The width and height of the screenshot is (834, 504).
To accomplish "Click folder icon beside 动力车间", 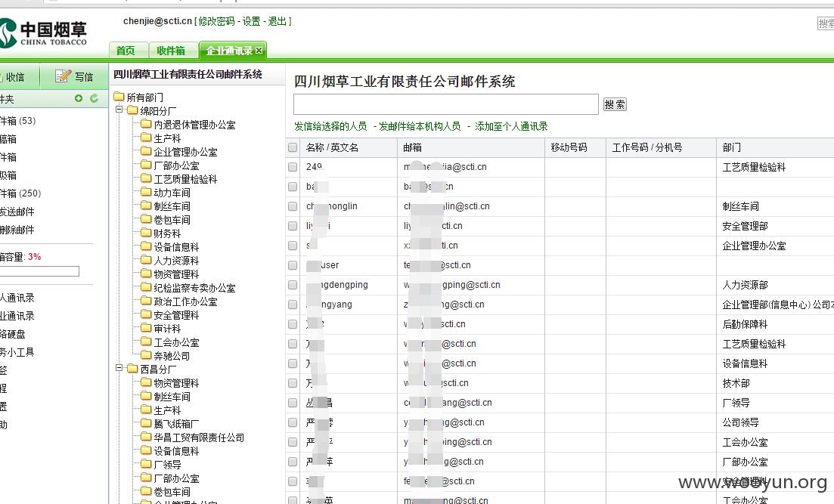I will tap(146, 193).
